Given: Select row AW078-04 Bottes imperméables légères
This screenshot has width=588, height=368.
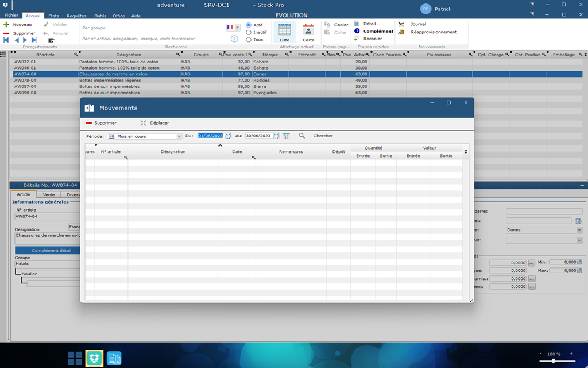Looking at the screenshot, I should pyautogui.click(x=298, y=80).
